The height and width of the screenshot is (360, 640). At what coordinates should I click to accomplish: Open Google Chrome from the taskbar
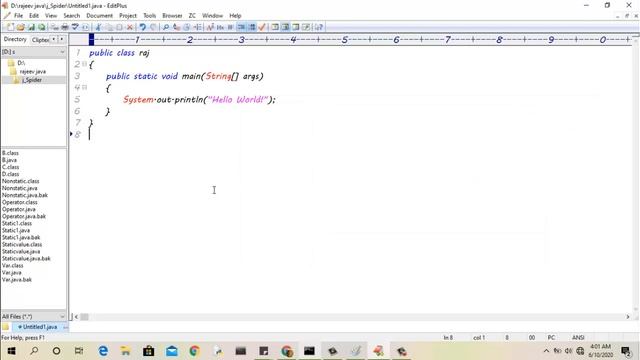pos(194,351)
